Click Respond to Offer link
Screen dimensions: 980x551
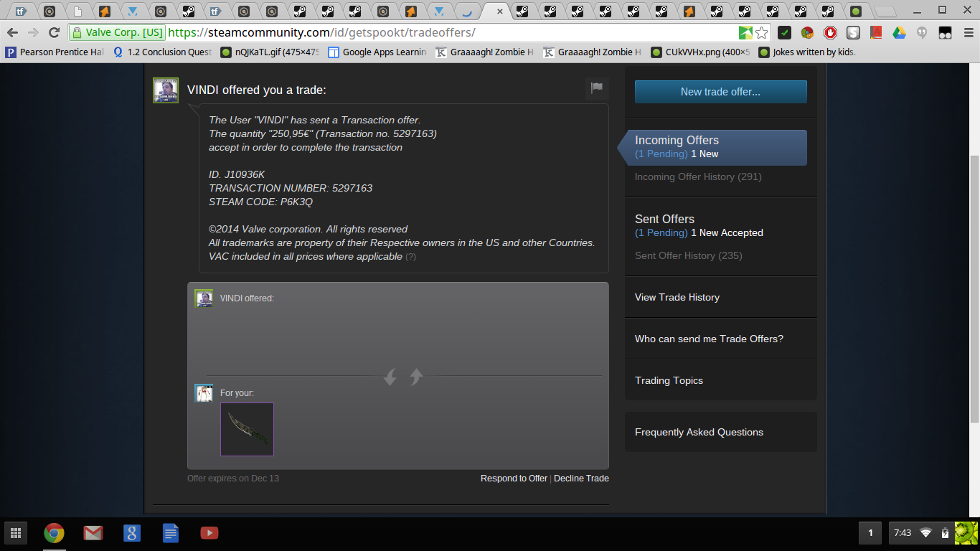tap(514, 479)
